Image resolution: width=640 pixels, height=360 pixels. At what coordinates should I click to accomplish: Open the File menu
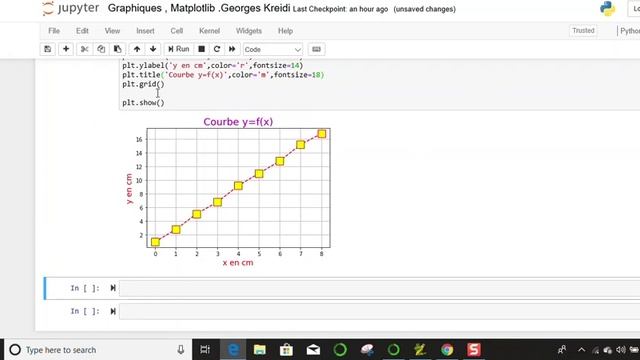click(x=54, y=31)
